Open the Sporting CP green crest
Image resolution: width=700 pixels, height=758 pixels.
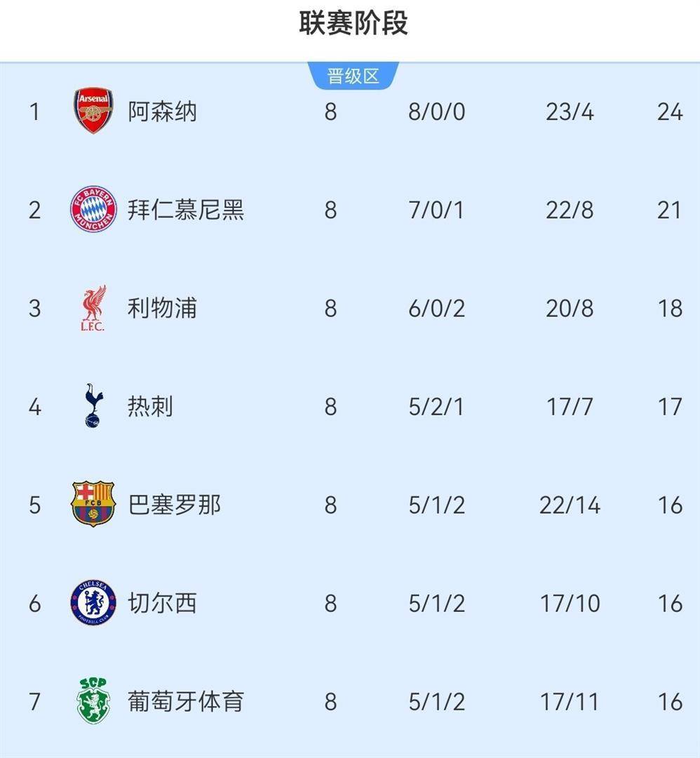click(94, 701)
